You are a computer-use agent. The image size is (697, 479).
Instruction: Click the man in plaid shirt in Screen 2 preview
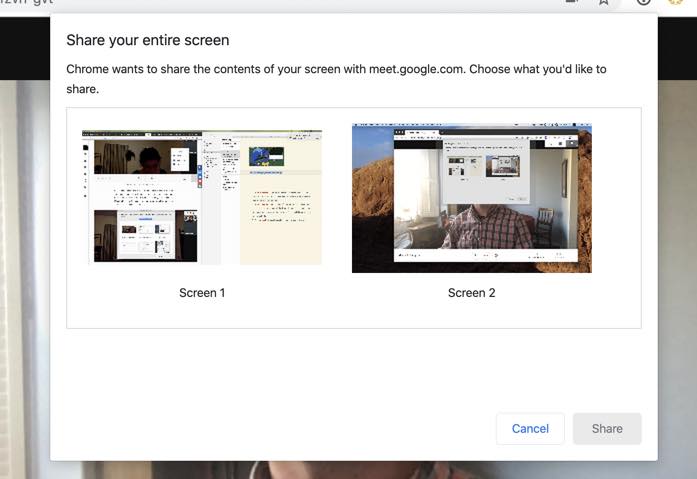(487, 227)
